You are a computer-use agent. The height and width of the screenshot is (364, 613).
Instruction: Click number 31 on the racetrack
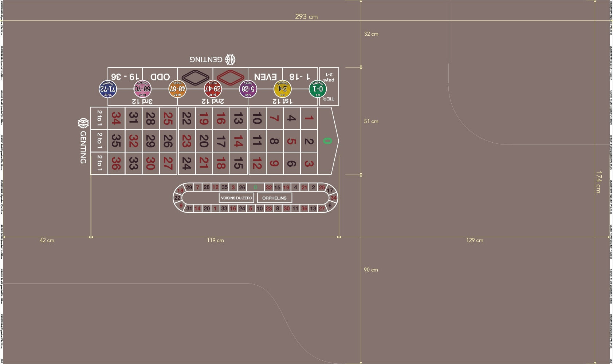click(x=189, y=209)
